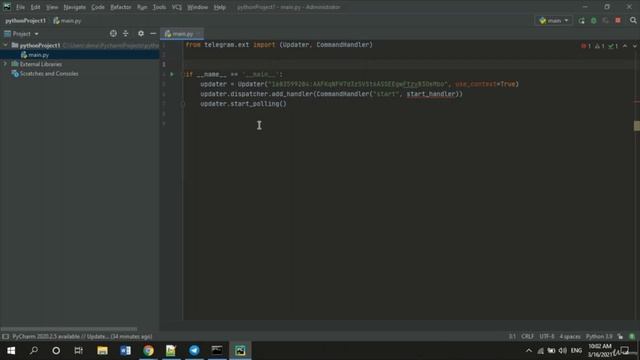Screen dimensions: 640x360
Task: Click UTF-8 encoding selector
Action: point(547,337)
